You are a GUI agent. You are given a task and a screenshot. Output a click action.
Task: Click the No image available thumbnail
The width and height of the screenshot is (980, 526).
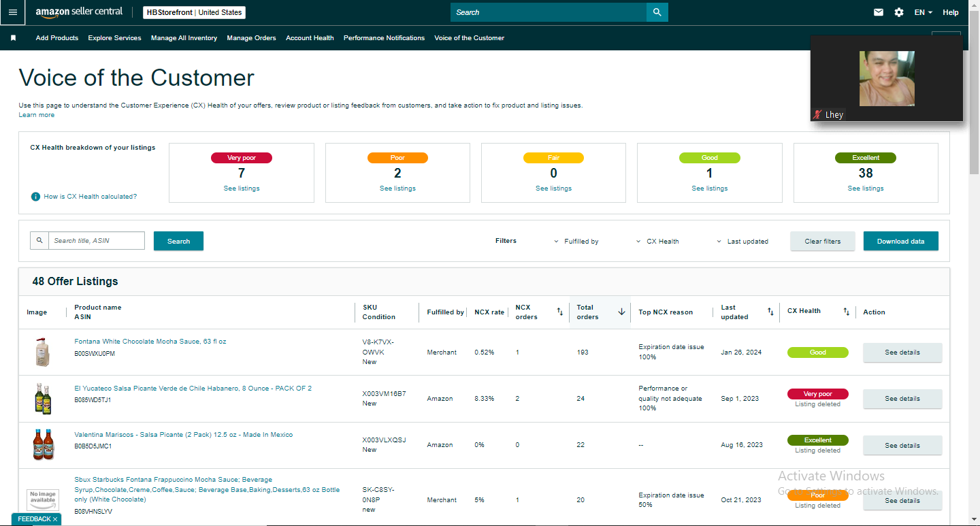click(x=43, y=500)
